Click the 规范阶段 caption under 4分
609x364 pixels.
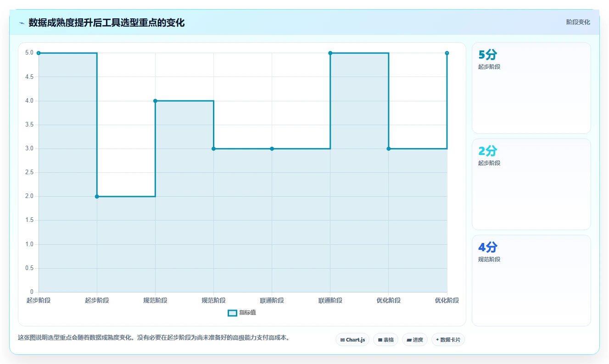click(x=489, y=259)
